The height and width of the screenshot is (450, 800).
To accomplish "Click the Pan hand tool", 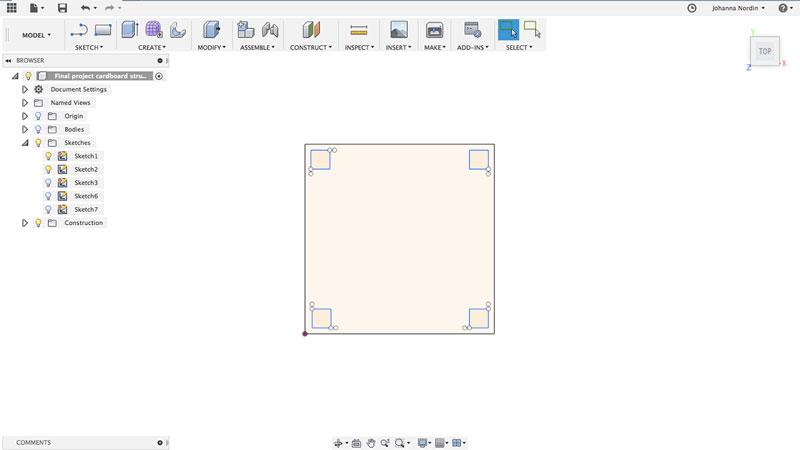I will tap(371, 443).
